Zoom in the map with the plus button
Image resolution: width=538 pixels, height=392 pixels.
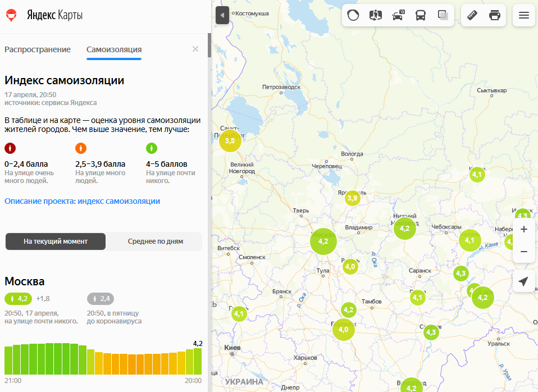click(x=523, y=229)
